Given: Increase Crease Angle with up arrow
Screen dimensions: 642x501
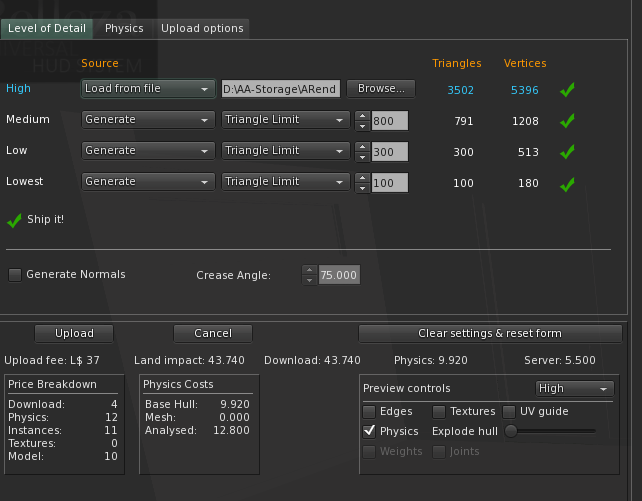Looking at the screenshot, I should pyautogui.click(x=310, y=270).
